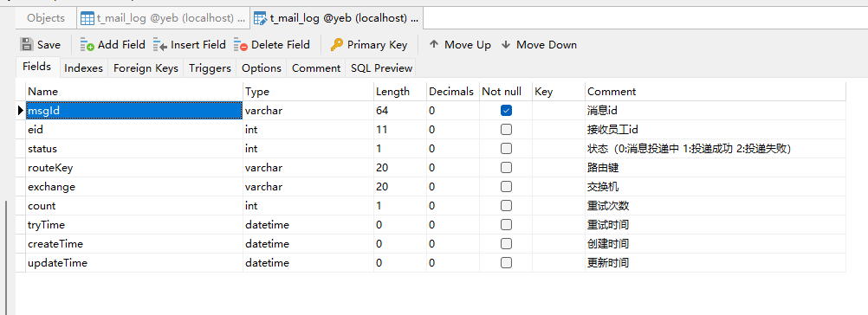Click the comment 路由键 cell
This screenshot has width=868, height=315.
[716, 167]
